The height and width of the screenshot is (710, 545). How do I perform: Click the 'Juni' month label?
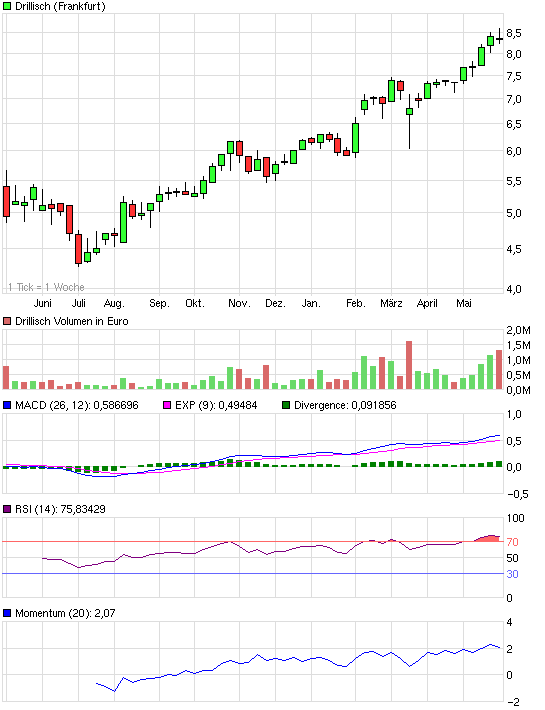[x=43, y=303]
